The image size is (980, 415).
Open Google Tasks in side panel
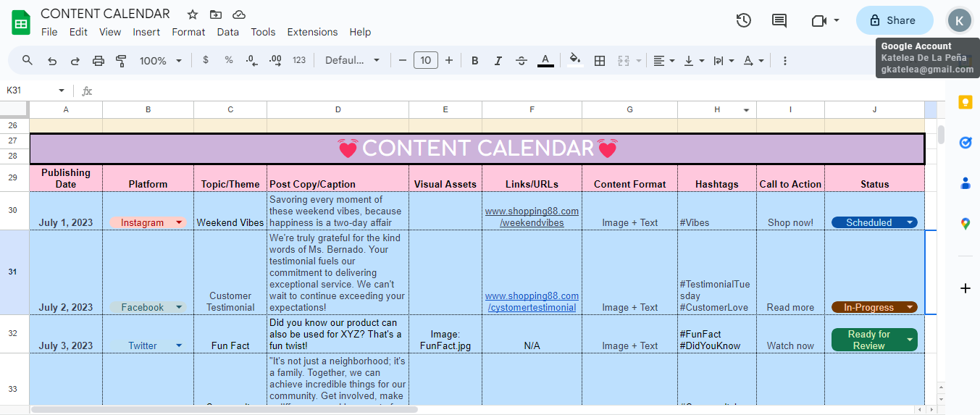tap(965, 143)
